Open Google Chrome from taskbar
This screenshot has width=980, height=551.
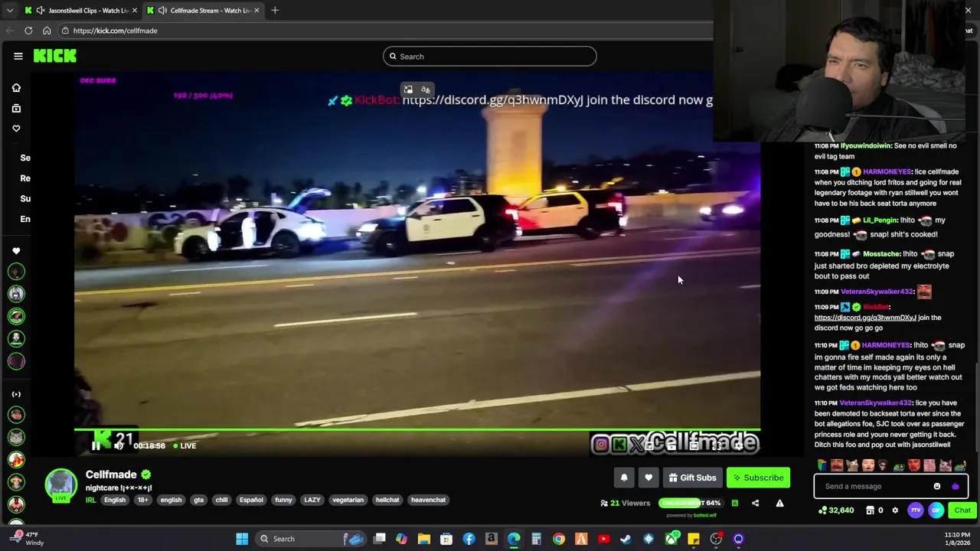[x=559, y=539]
